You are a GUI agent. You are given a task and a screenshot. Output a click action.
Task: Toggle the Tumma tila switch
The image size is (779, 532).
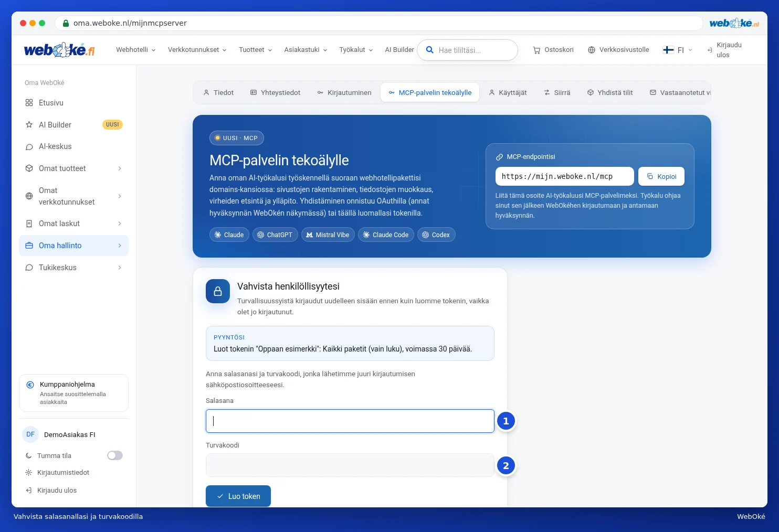pos(115,455)
